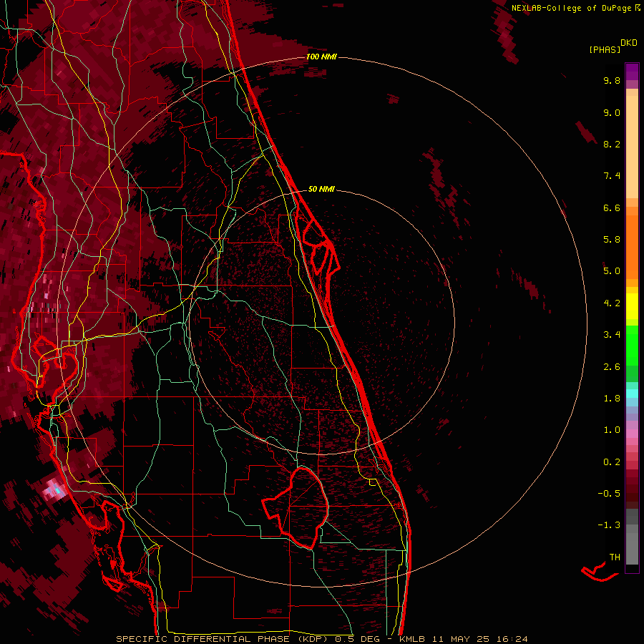Image resolution: width=644 pixels, height=644 pixels.
Task: Click the -1.3 scale value
Action: coord(609,525)
